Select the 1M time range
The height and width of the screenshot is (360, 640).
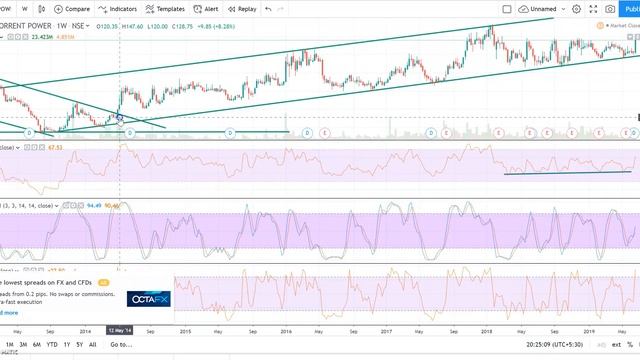[x=9, y=345]
